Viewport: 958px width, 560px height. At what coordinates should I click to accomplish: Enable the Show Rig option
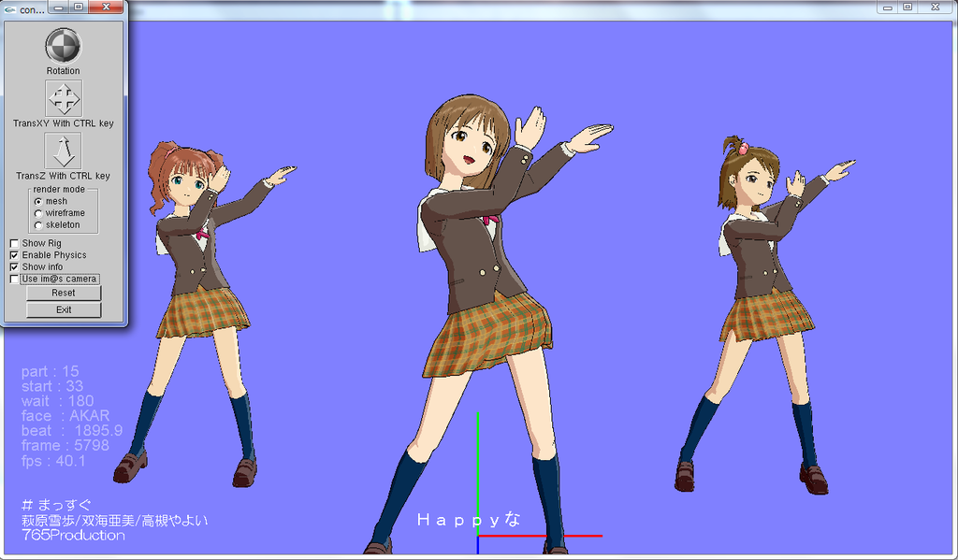point(15,244)
